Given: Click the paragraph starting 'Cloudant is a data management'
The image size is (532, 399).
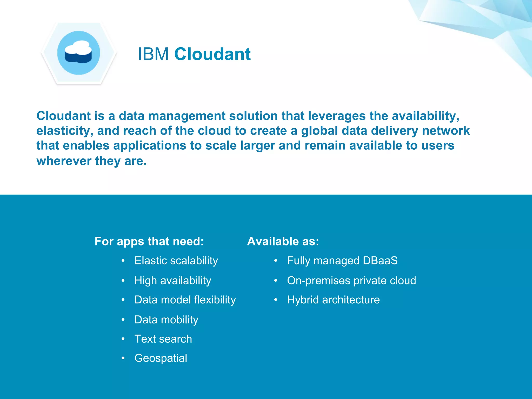Looking at the screenshot, I should coord(253,138).
